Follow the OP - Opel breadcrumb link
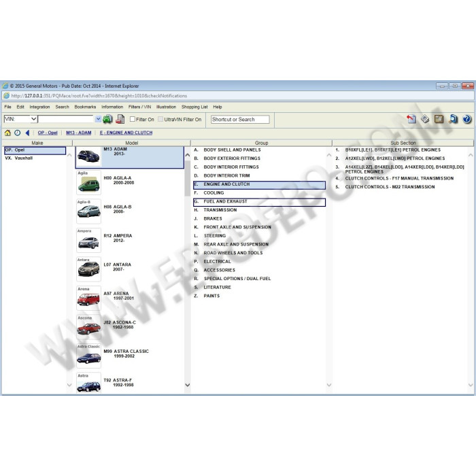The width and height of the screenshot is (476, 476). pos(48,133)
